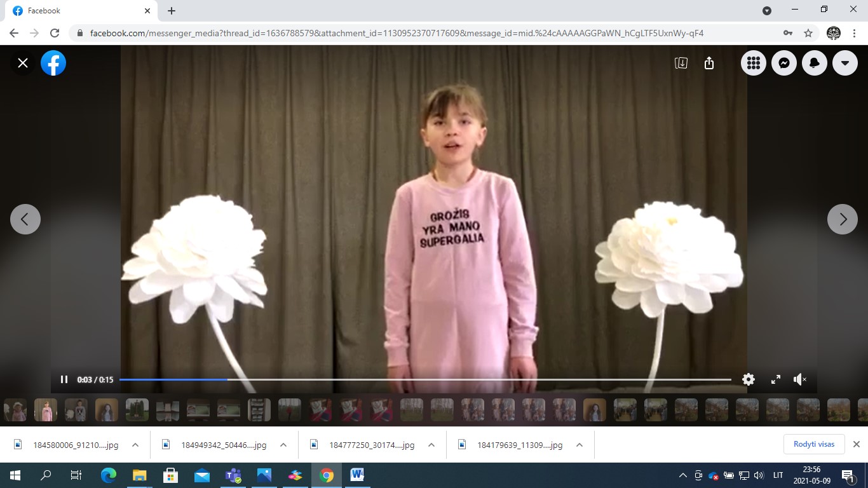Viewport: 868px width, 488px height.
Task: Expand the Facebook account dropdown arrow
Action: (x=845, y=63)
